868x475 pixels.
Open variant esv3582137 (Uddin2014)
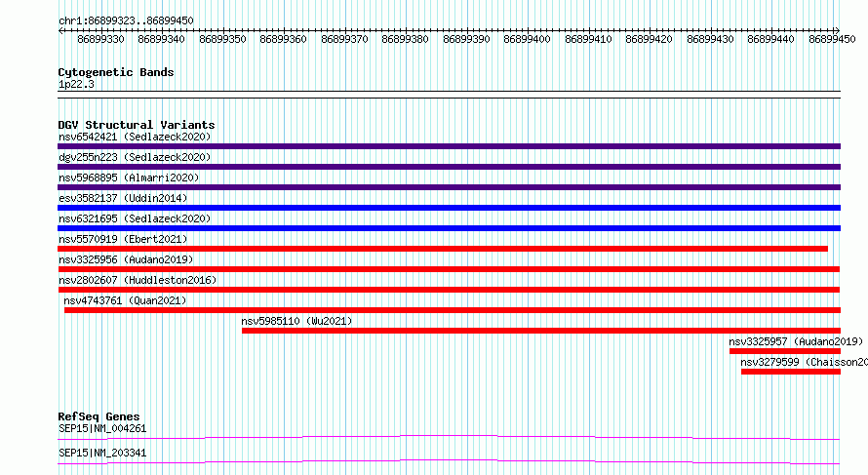coord(123,198)
